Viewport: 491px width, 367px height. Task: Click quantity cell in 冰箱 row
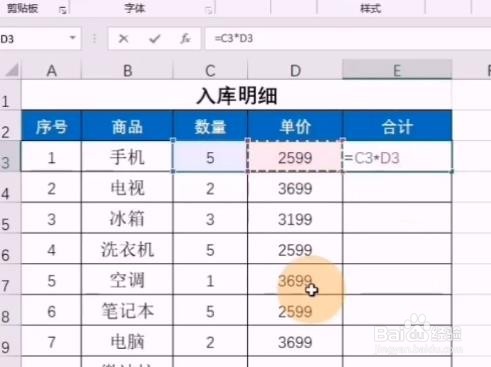pos(210,218)
